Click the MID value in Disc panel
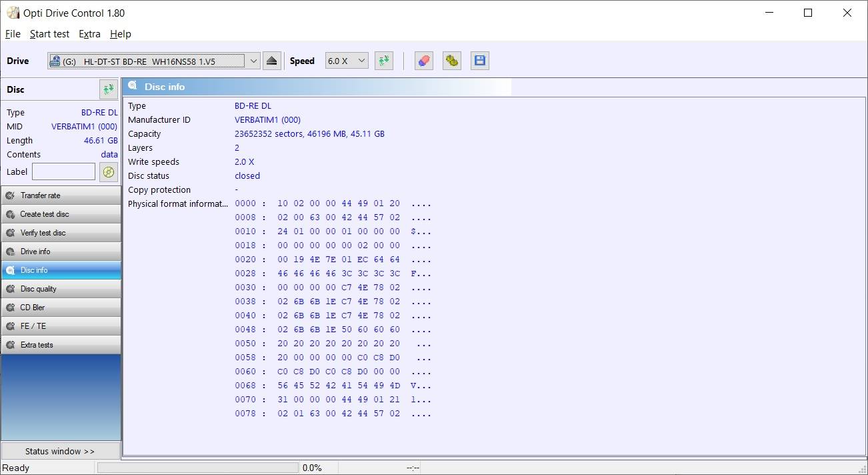Viewport: 868px width, 475px height. [x=84, y=127]
